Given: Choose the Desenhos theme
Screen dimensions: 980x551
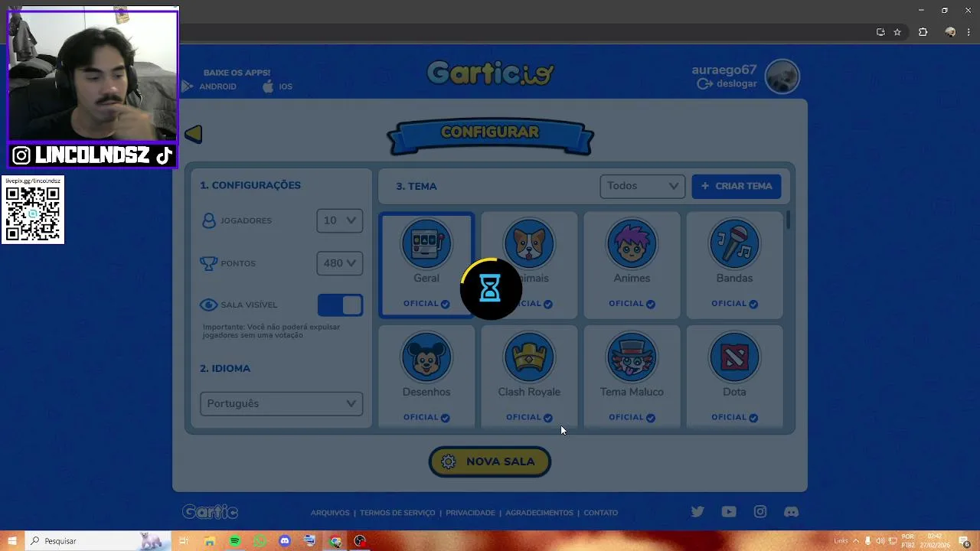Looking at the screenshot, I should point(426,377).
